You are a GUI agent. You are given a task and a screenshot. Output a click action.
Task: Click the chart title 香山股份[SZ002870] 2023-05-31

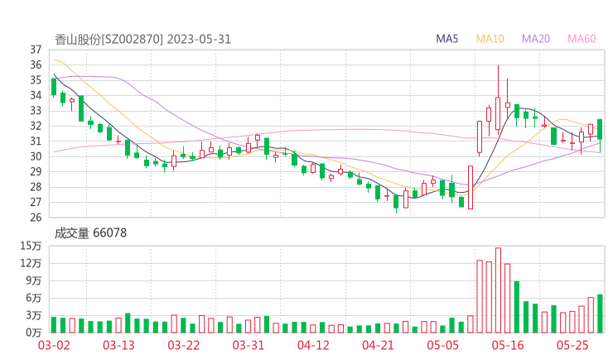[143, 40]
